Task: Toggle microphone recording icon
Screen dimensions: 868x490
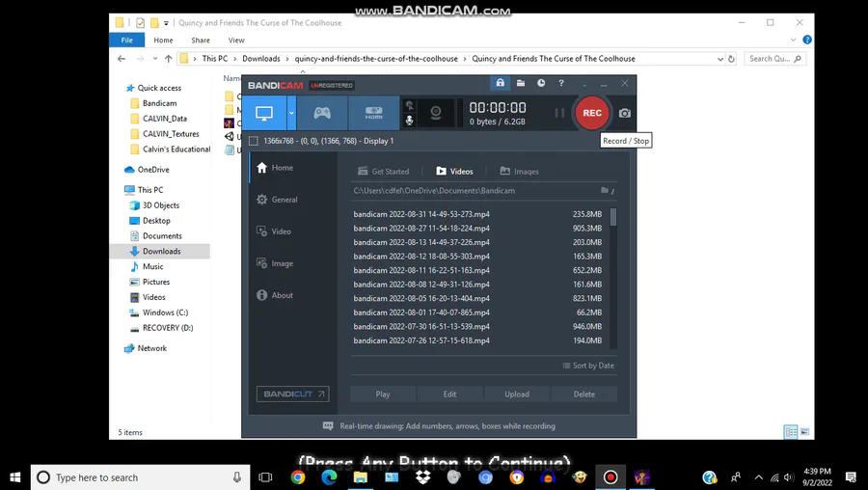Action: coord(409,121)
